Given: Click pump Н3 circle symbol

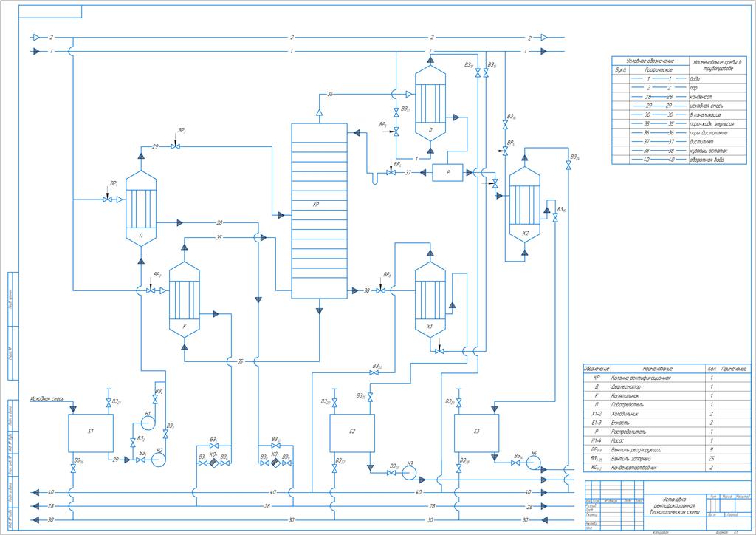Looking at the screenshot, I should [x=409, y=473].
